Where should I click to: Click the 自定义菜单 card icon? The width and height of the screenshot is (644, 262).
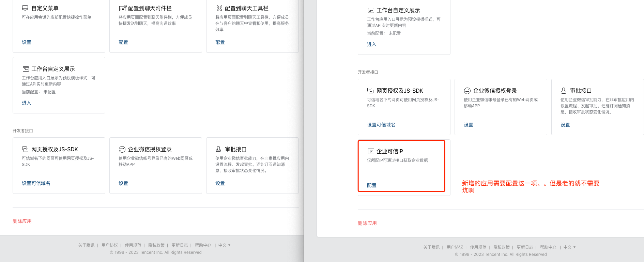(x=25, y=8)
